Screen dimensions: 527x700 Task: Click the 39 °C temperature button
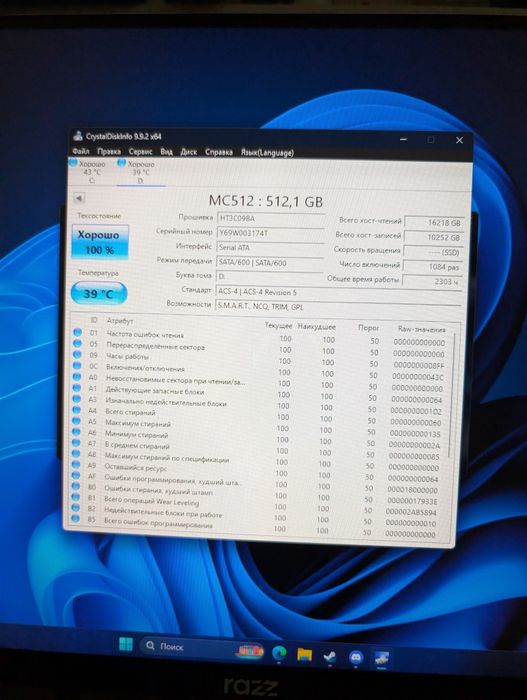point(99,294)
